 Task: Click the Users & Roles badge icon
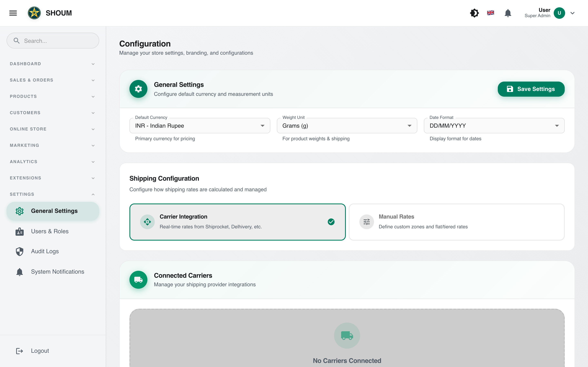pyautogui.click(x=19, y=231)
